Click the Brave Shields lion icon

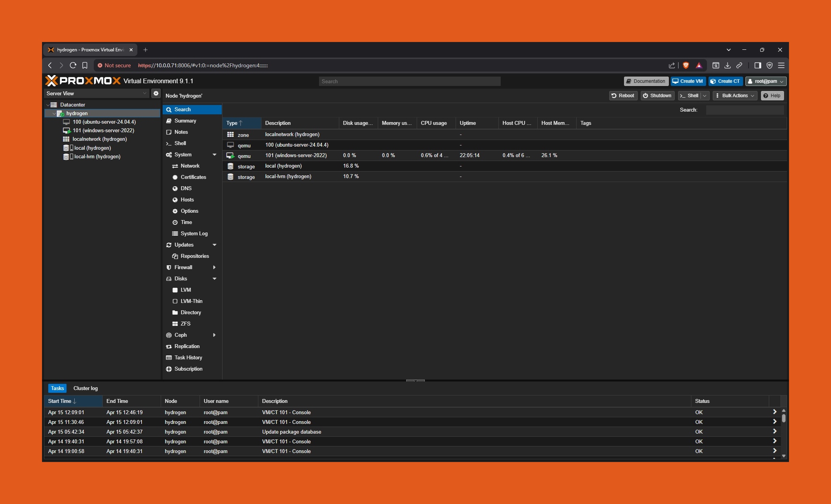click(686, 65)
